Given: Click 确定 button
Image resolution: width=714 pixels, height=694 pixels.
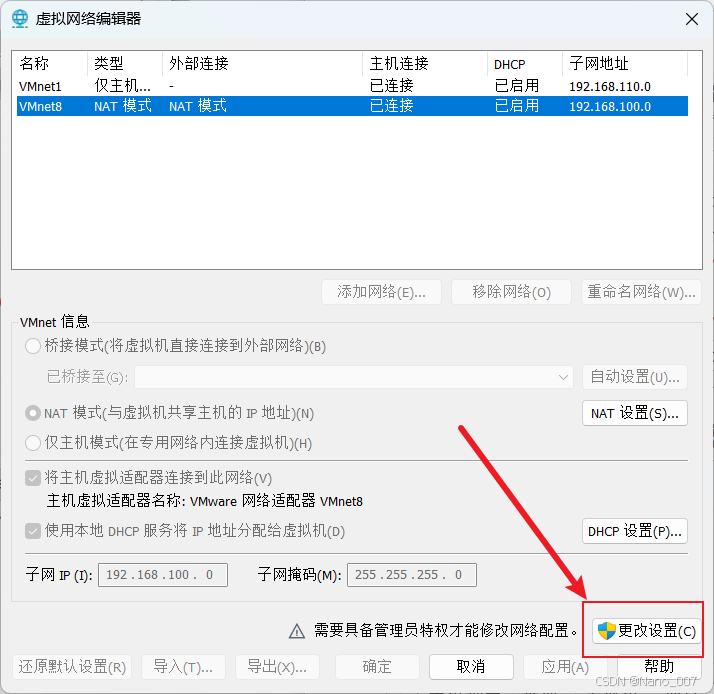Looking at the screenshot, I should pos(377,667).
